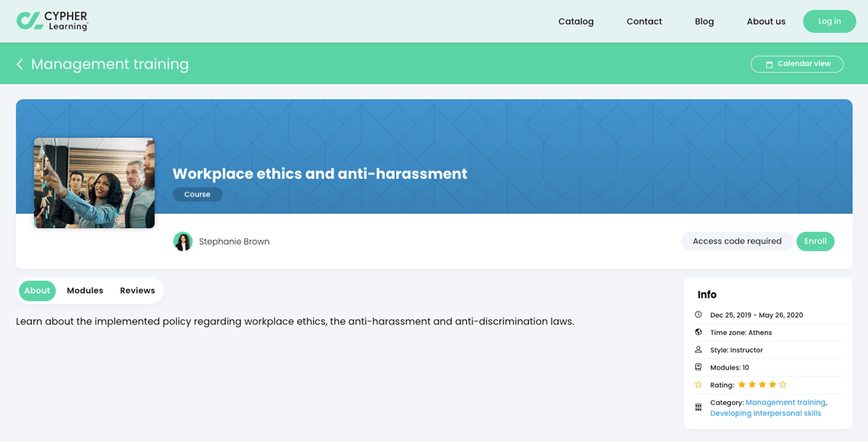This screenshot has height=442, width=868.
Task: Go to the Blog page
Action: click(704, 21)
